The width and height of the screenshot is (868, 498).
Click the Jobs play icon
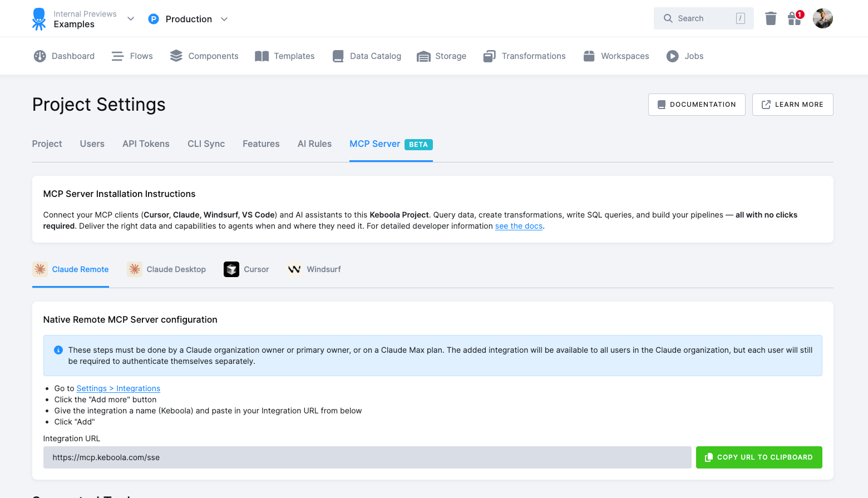pos(673,56)
